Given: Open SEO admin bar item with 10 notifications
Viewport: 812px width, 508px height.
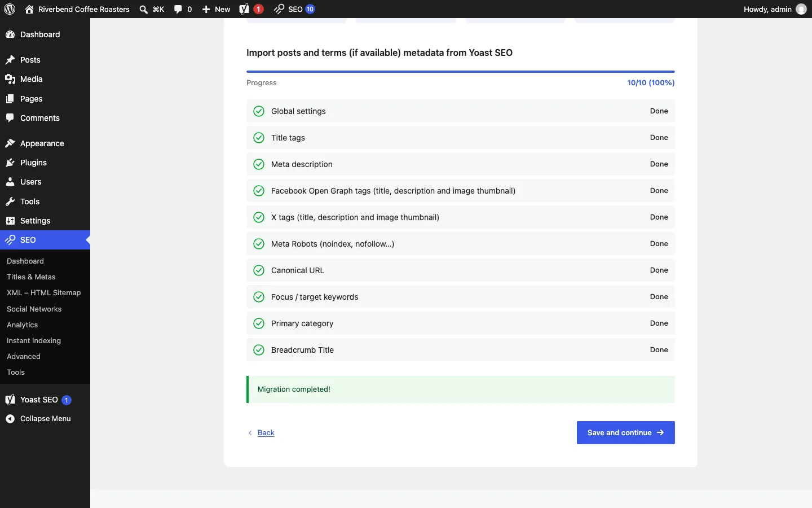Looking at the screenshot, I should (x=294, y=9).
